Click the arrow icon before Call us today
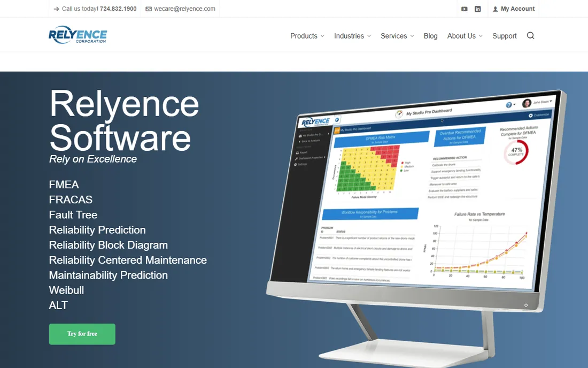Image resolution: width=588 pixels, height=368 pixels. (x=56, y=9)
